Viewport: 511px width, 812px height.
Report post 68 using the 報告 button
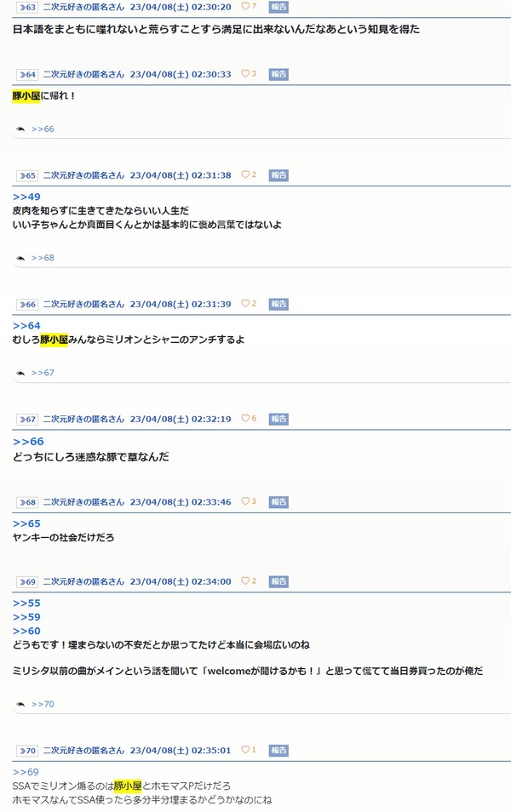(278, 502)
